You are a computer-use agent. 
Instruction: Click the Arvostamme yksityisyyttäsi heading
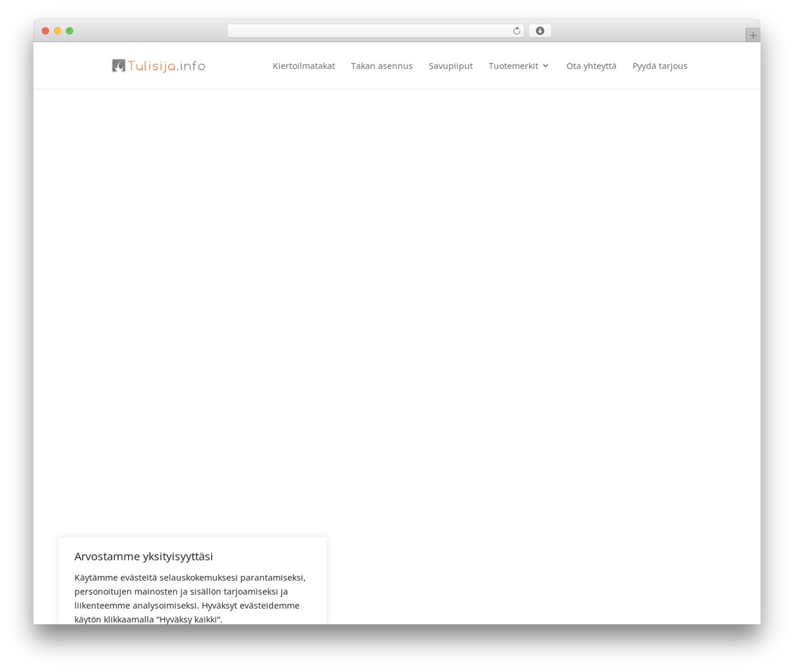point(144,556)
